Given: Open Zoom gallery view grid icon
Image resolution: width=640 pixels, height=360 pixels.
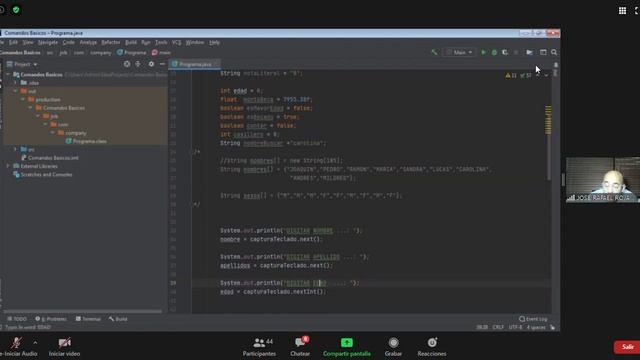Looking at the screenshot, I should coord(622,11).
